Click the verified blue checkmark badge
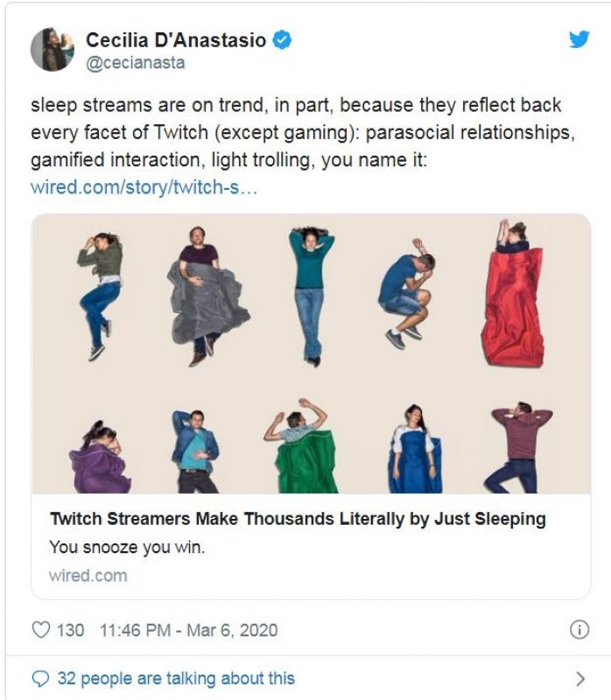The height and width of the screenshot is (700, 611). coord(284,39)
